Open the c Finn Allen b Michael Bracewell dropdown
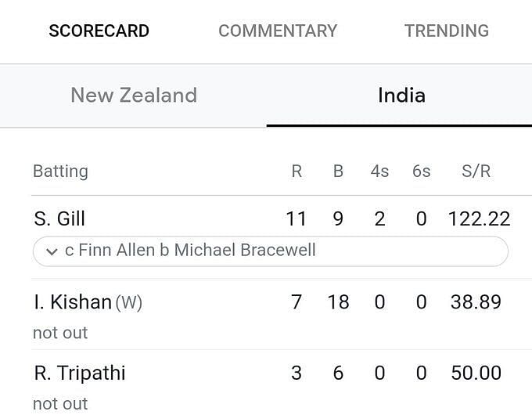Image resolution: width=532 pixels, height=415 pixels. pos(271,251)
